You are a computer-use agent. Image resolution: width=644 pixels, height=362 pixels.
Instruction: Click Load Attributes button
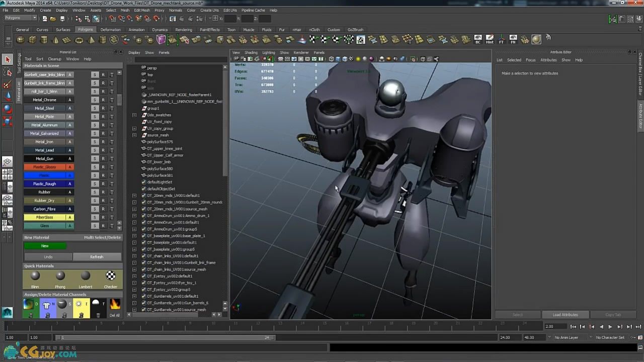(x=565, y=315)
